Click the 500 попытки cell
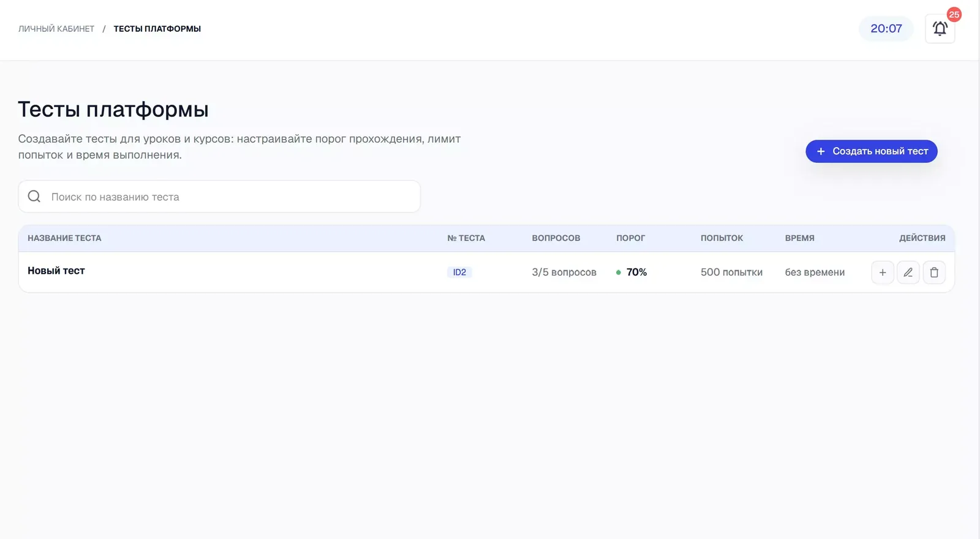The width and height of the screenshot is (980, 539). (x=731, y=273)
